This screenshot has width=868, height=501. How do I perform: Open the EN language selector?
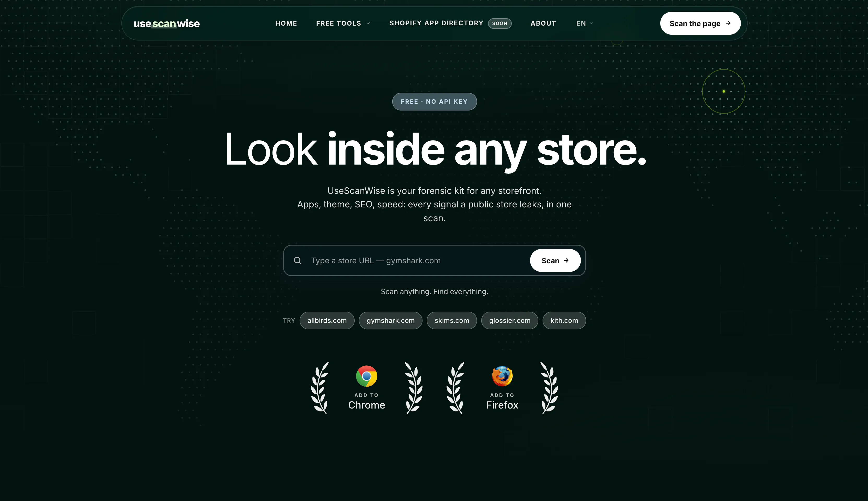(584, 24)
